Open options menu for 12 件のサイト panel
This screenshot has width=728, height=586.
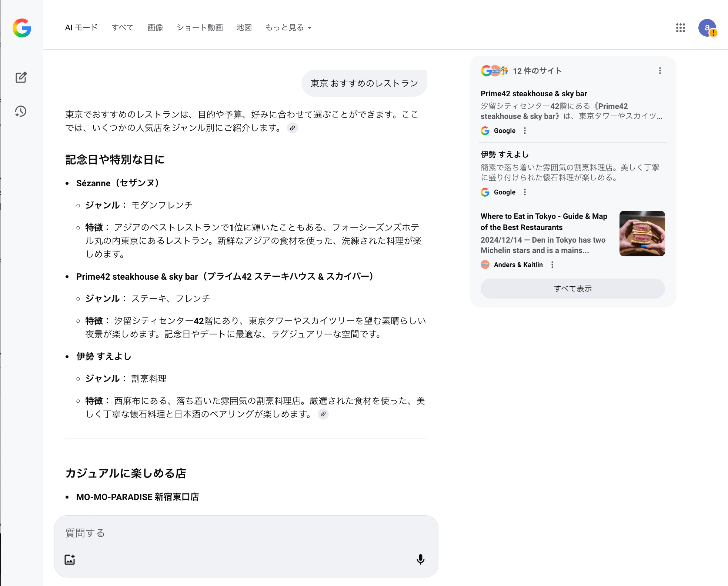(x=660, y=71)
